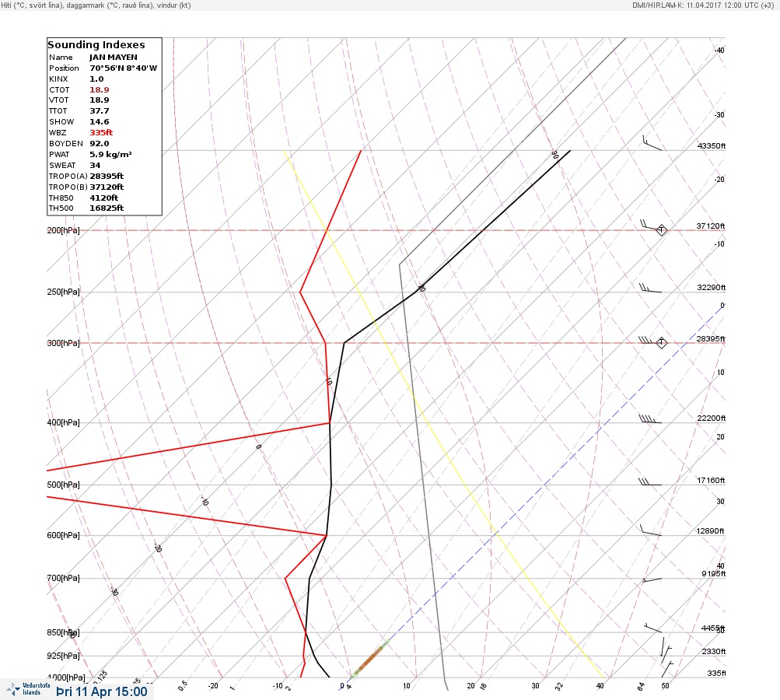Image resolution: width=780 pixels, height=700 pixels.
Task: Click the 200[hPa] pressure label
Action: (63, 230)
